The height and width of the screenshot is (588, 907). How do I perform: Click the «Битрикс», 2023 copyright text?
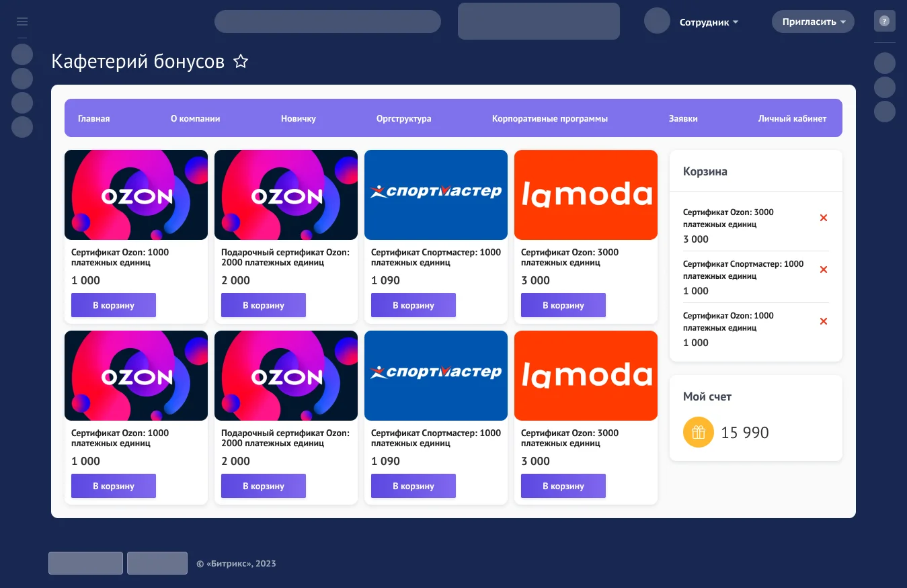[236, 564]
